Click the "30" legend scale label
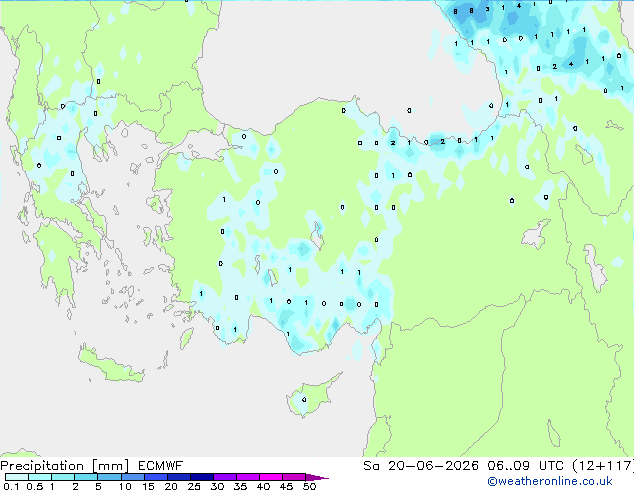 pyautogui.click(x=217, y=486)
